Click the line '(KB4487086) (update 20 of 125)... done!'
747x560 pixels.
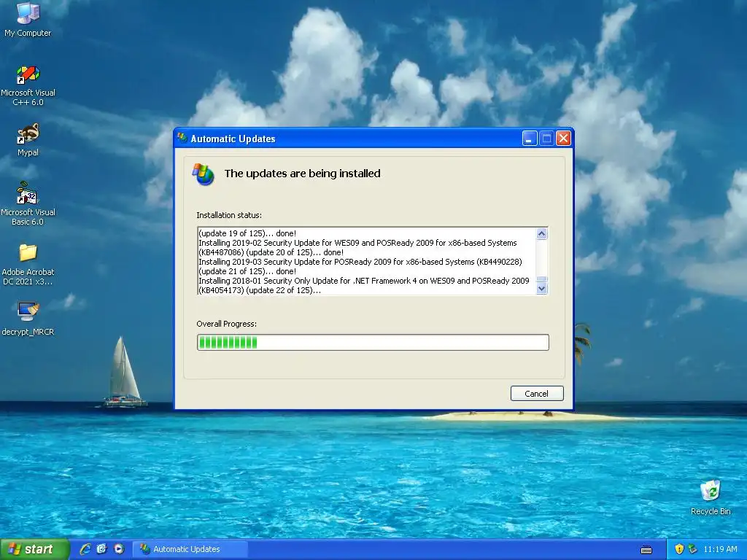point(271,252)
